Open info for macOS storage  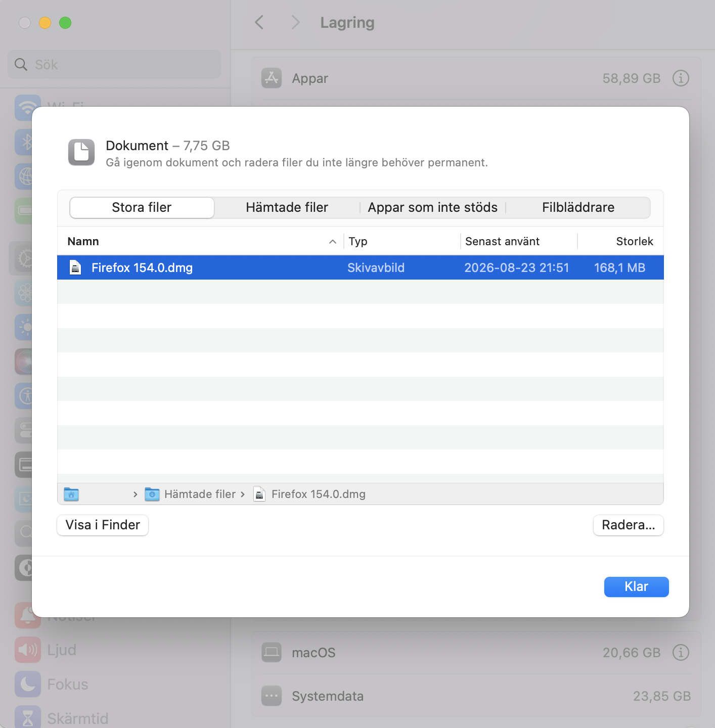pyautogui.click(x=681, y=653)
